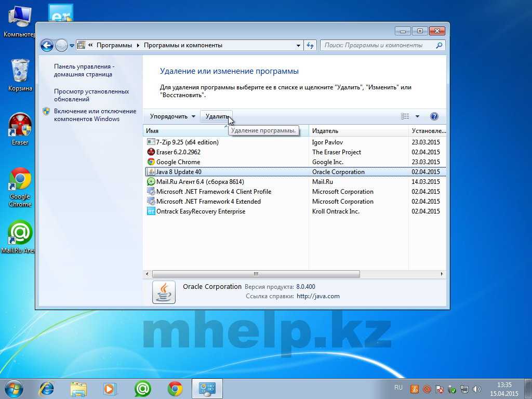The width and height of the screenshot is (532, 399).
Task: Click the horizontal scrollbar thumb
Action: point(256,274)
